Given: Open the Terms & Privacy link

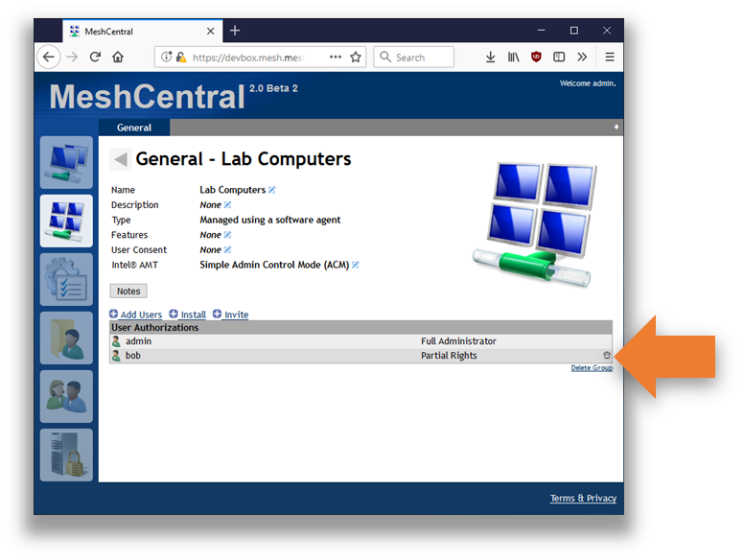Looking at the screenshot, I should [583, 499].
